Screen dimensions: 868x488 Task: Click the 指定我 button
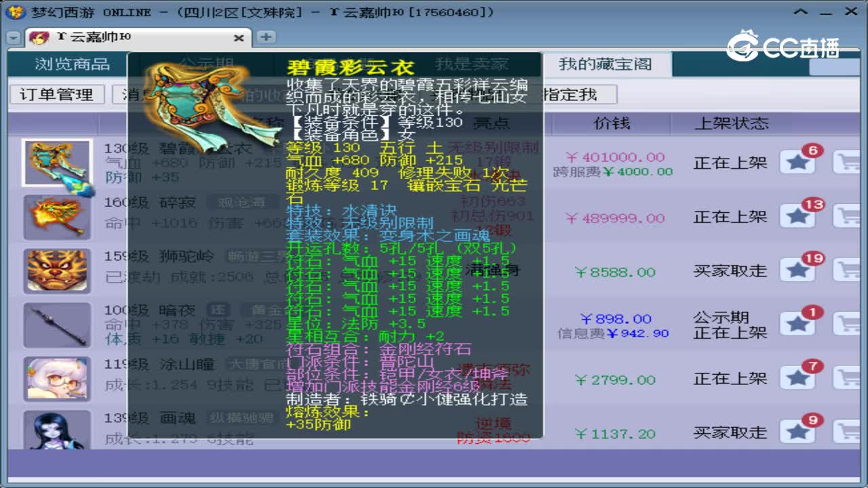click(x=570, y=95)
